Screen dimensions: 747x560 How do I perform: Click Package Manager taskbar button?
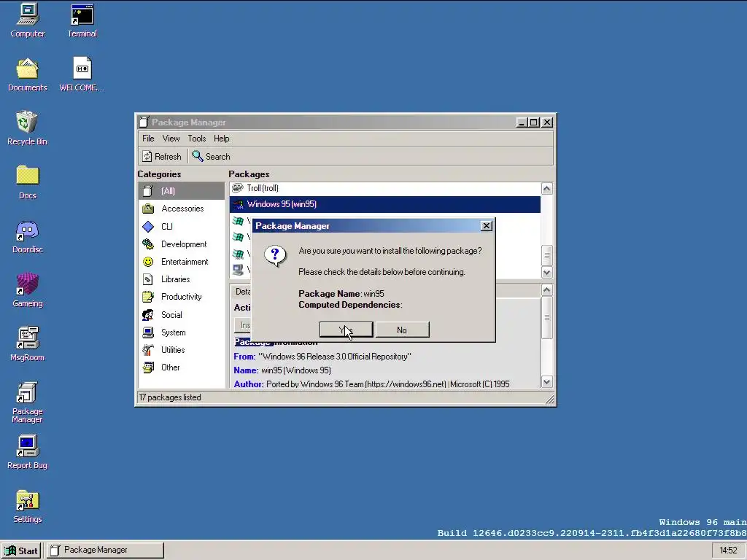105,551
